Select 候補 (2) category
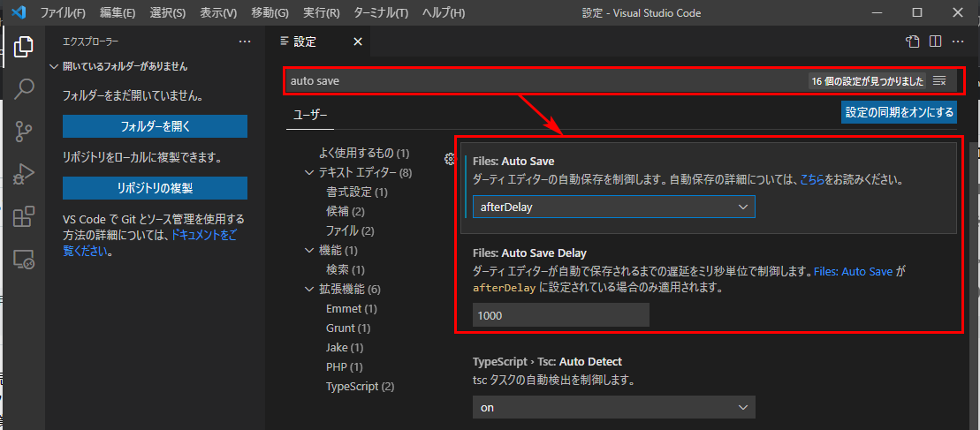This screenshot has height=430, width=980. click(345, 212)
